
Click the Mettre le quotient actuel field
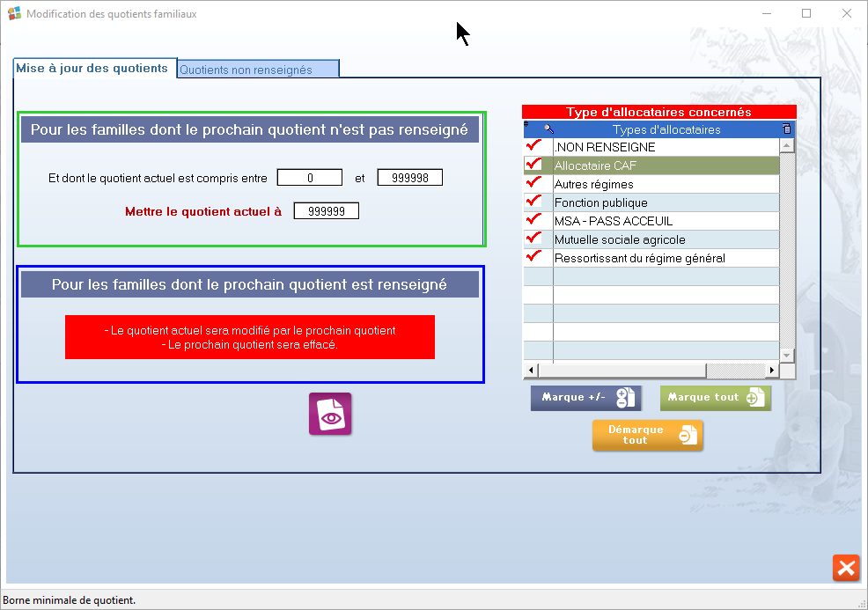pyautogui.click(x=327, y=211)
